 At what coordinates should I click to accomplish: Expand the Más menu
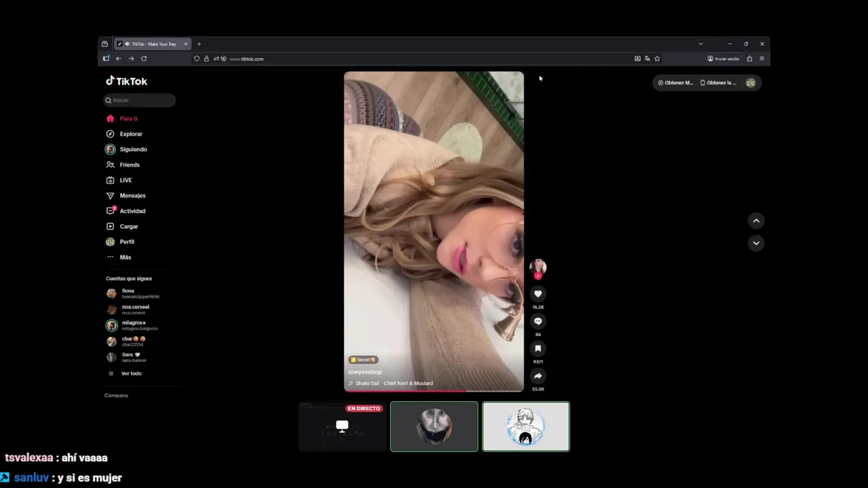click(125, 258)
